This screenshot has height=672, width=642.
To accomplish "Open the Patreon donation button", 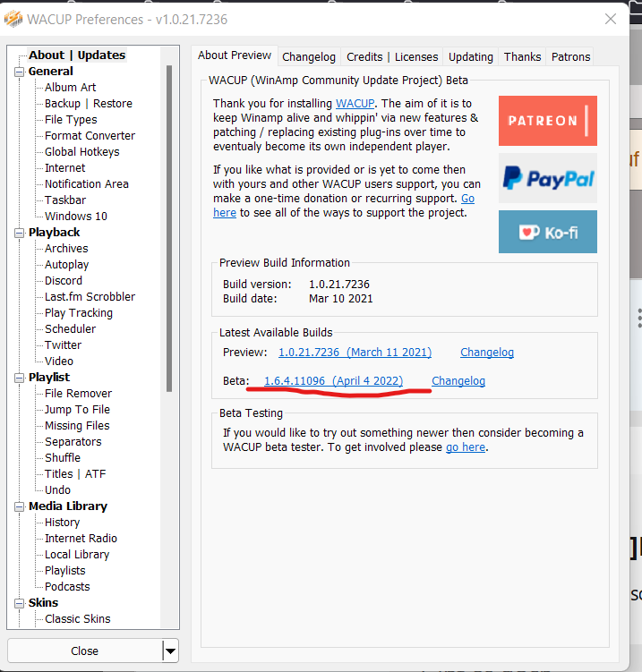I will [548, 121].
